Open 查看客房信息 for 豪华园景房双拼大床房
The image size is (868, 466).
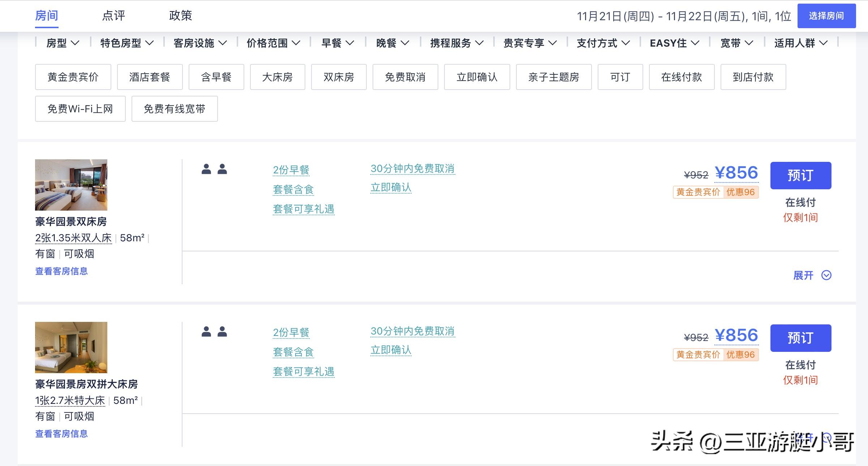pyautogui.click(x=61, y=433)
